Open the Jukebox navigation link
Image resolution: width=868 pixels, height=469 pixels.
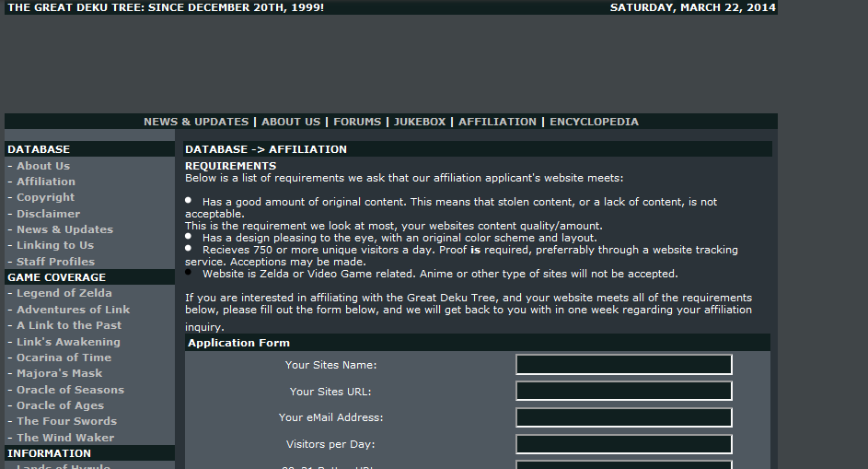(x=420, y=122)
